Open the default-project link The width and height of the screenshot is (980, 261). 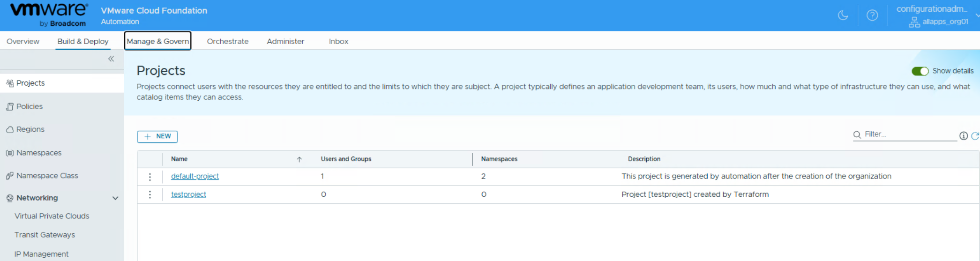coord(195,176)
